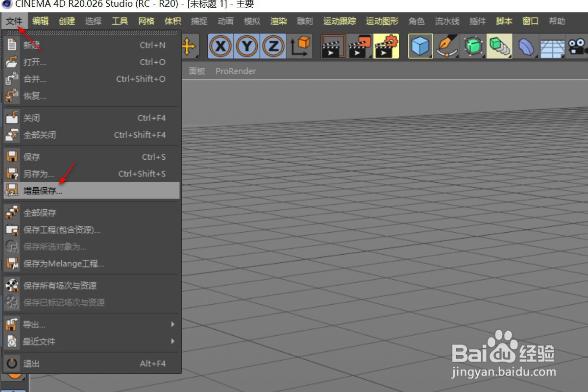Viewport: 588px width, 392px height.
Task: Open the 体积 menu
Action: [x=173, y=21]
